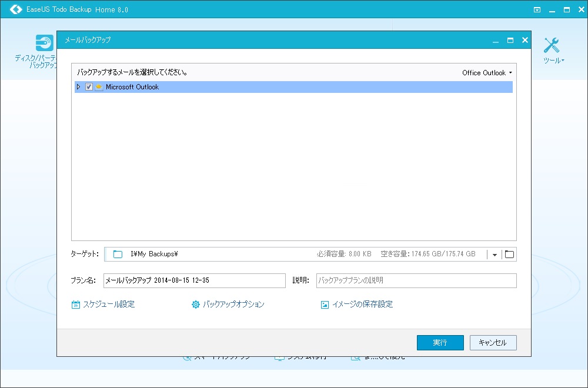Open the ツール wrench tools menu

click(x=553, y=51)
